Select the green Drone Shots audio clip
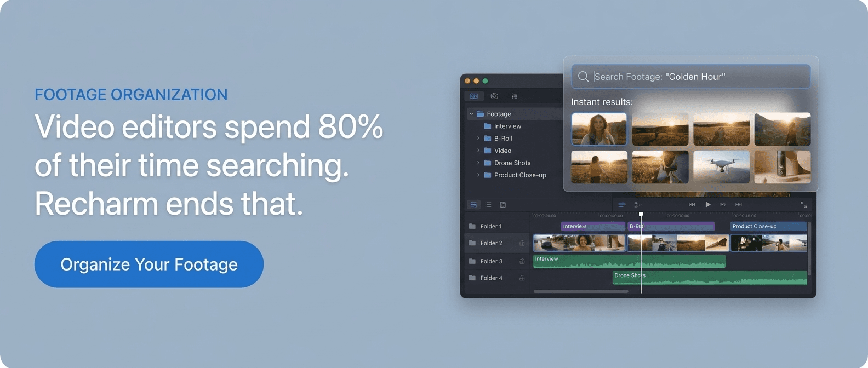The height and width of the screenshot is (368, 868). coord(709,278)
